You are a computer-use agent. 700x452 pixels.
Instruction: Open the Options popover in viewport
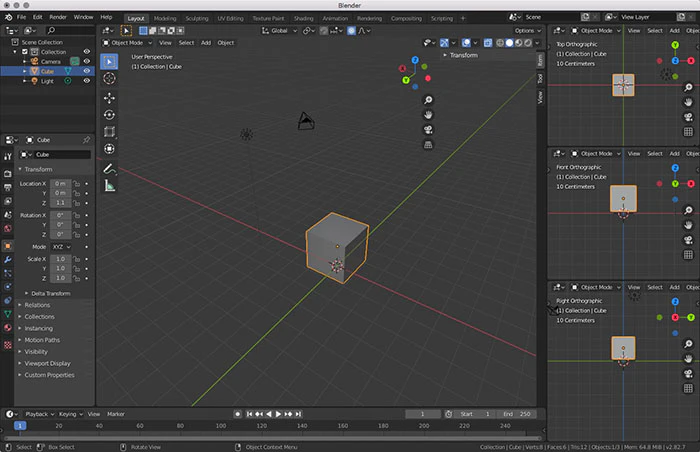[x=527, y=31]
